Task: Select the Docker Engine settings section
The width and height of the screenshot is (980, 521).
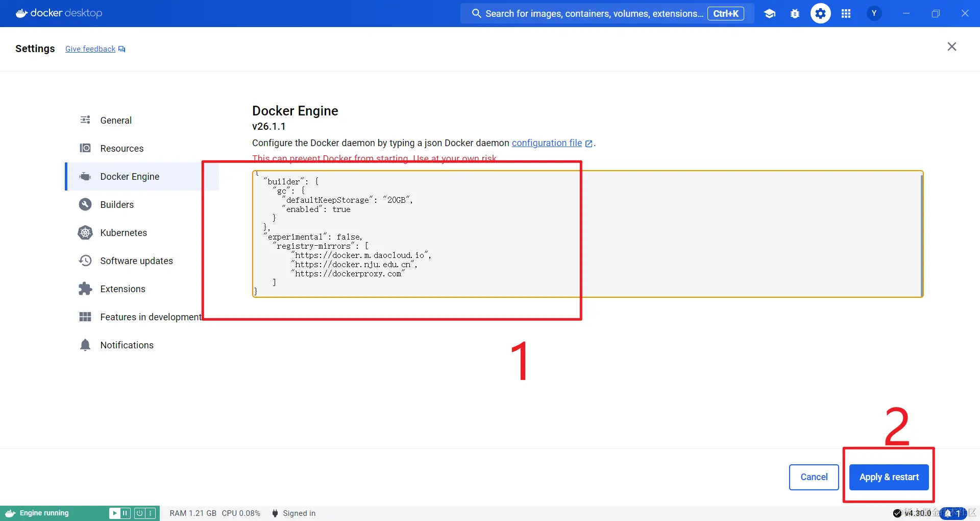Action: (x=142, y=176)
